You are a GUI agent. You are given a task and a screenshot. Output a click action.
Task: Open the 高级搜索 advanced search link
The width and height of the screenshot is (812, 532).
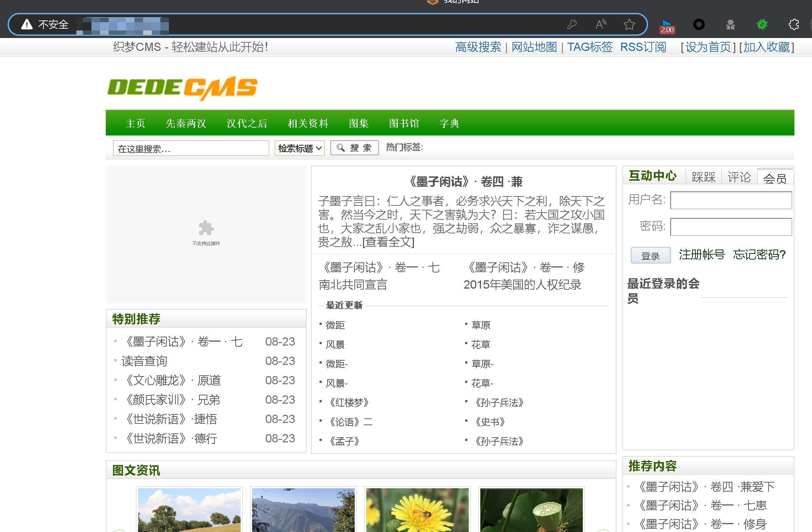pyautogui.click(x=478, y=47)
